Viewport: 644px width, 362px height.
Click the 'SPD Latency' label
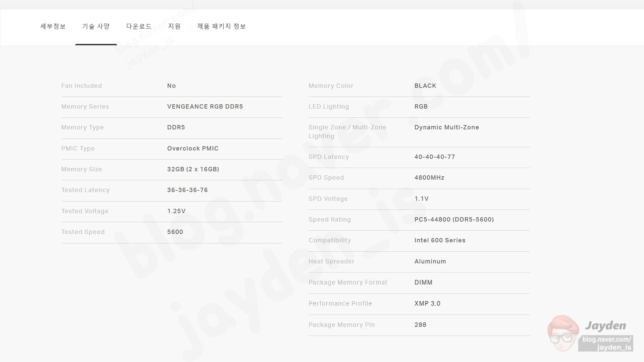[x=329, y=157]
